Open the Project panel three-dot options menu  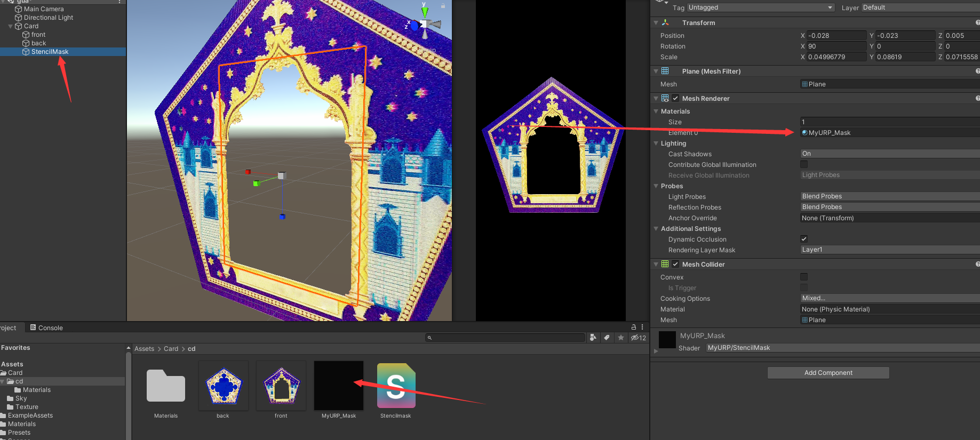pyautogui.click(x=642, y=327)
